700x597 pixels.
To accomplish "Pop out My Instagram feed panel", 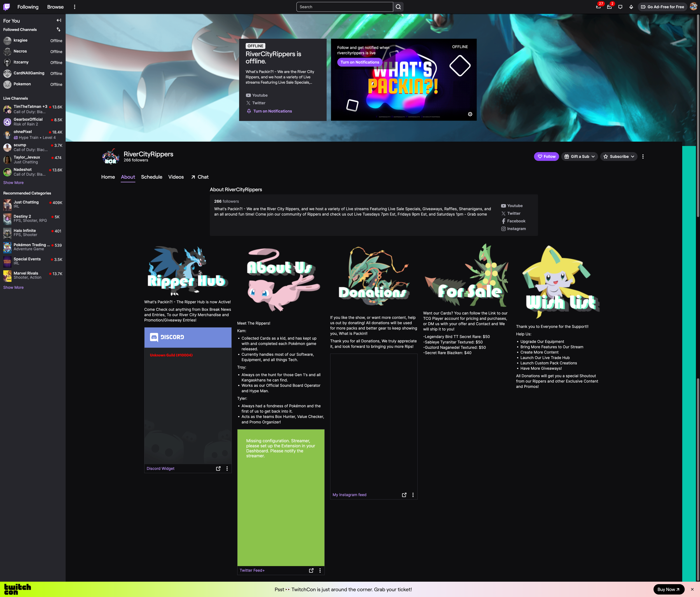I will 404,495.
